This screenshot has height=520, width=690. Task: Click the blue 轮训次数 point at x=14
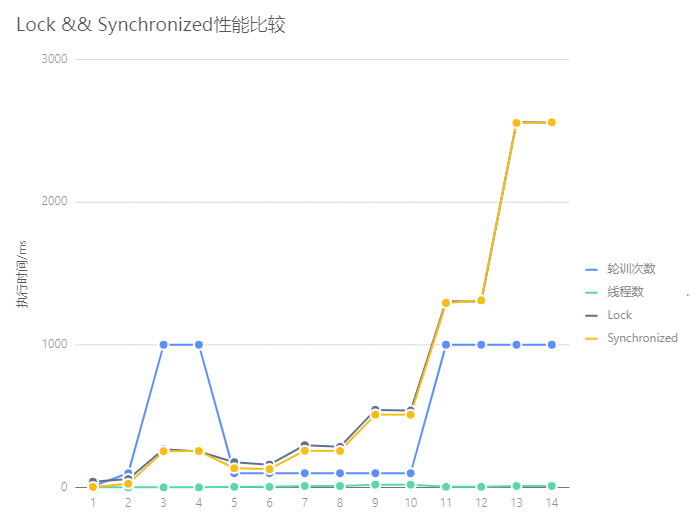click(551, 344)
